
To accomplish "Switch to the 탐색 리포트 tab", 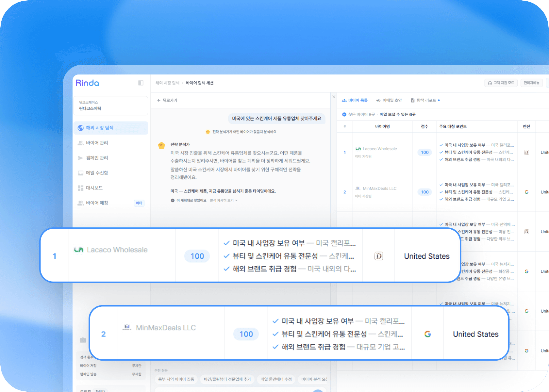I will click(x=425, y=100).
